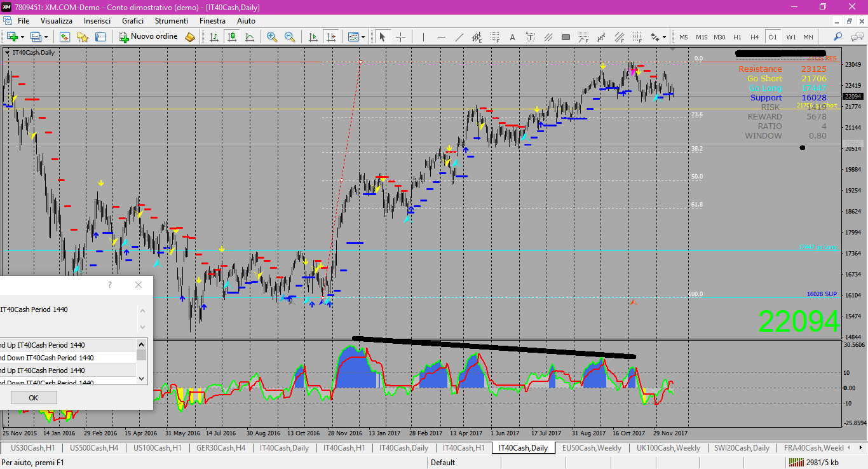The height and width of the screenshot is (469, 868).
Task: Pick the vertical line drawing tool
Action: click(x=423, y=37)
